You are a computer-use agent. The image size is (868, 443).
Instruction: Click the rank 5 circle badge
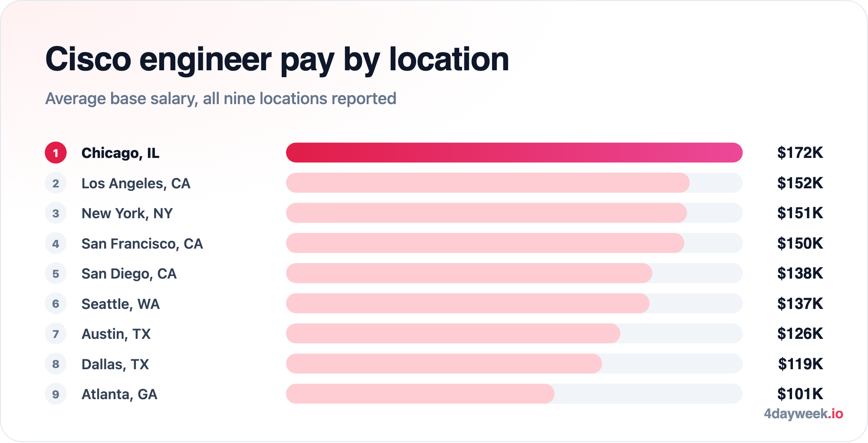[x=56, y=273]
